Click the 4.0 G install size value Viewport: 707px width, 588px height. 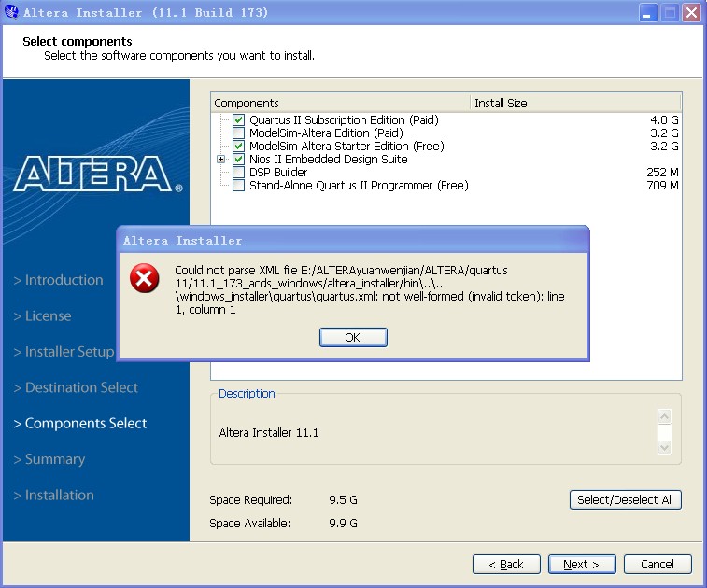664,119
